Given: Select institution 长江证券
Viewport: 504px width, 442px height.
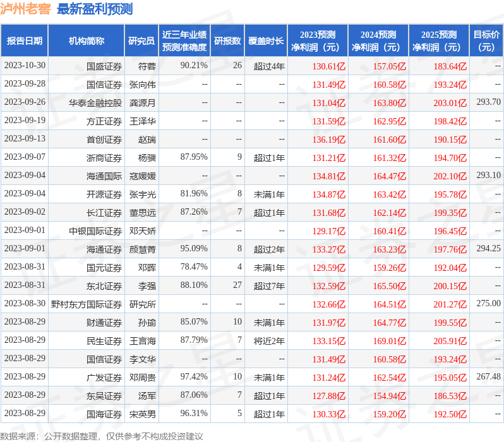Looking at the screenshot, I should (104, 213).
